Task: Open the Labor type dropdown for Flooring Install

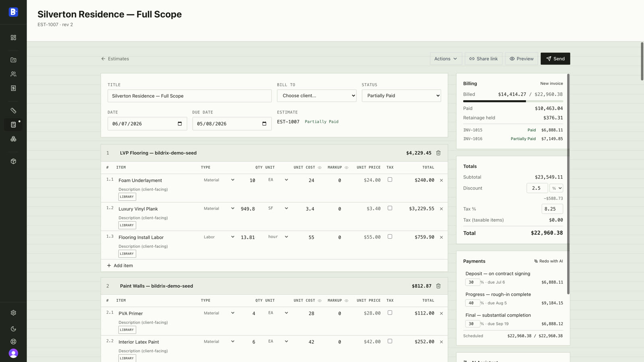Action: click(x=219, y=237)
